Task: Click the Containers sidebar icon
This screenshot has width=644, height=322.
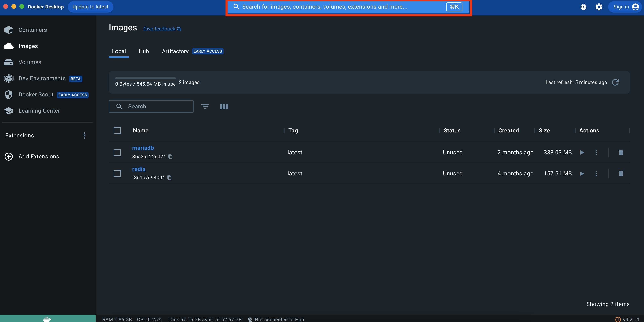Action: coord(9,30)
